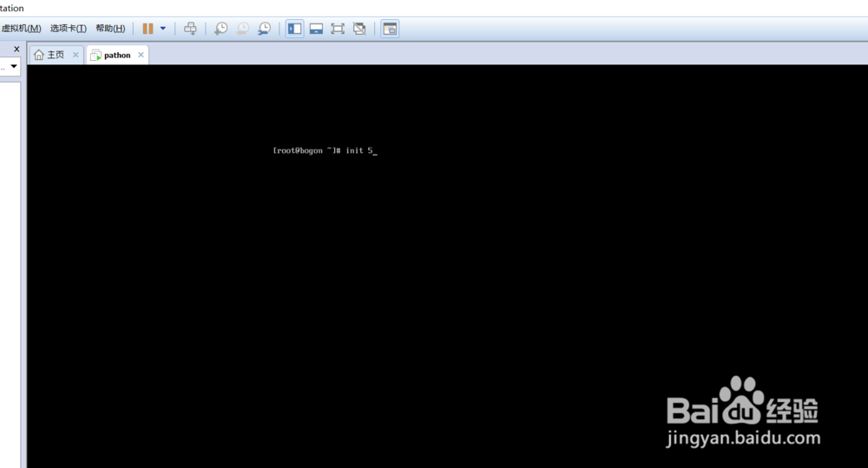868x468 pixels.
Task: Take a snapshot of the virtual machine
Action: pos(220,29)
